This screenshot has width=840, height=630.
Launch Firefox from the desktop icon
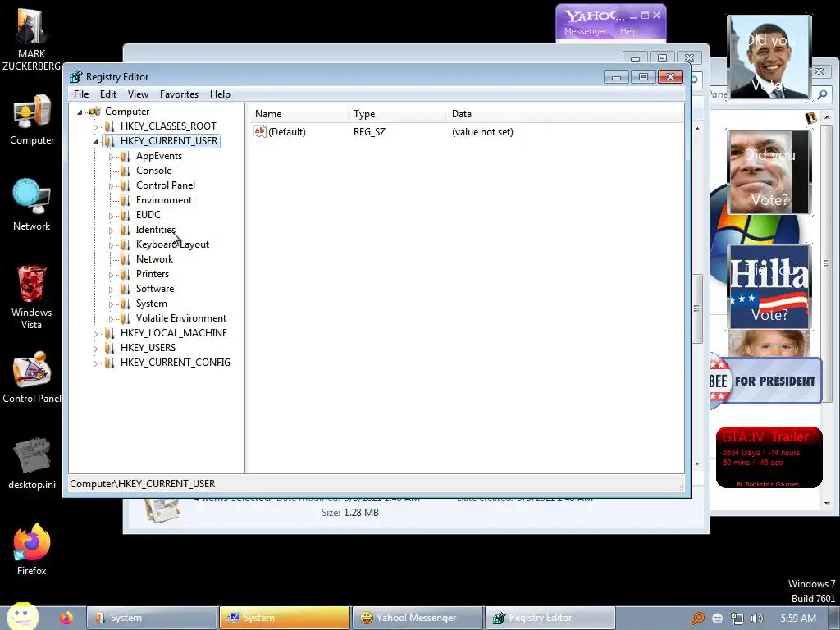[32, 542]
